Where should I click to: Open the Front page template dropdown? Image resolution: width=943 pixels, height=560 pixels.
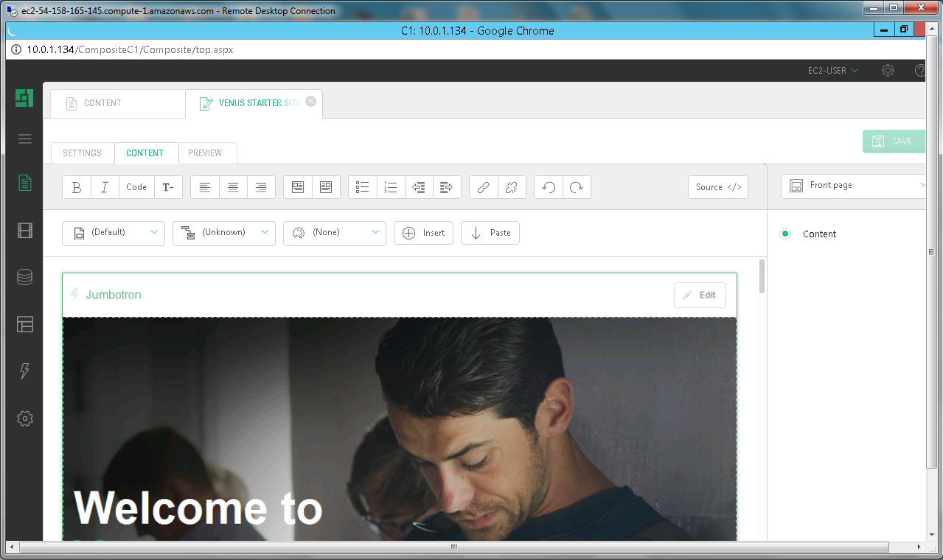point(854,186)
